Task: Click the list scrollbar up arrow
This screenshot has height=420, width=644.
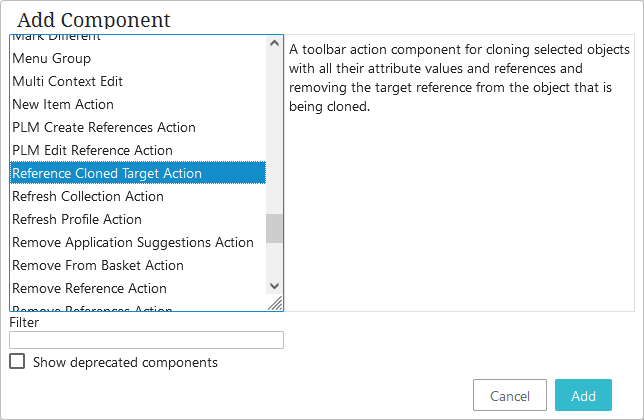Action: (275, 43)
